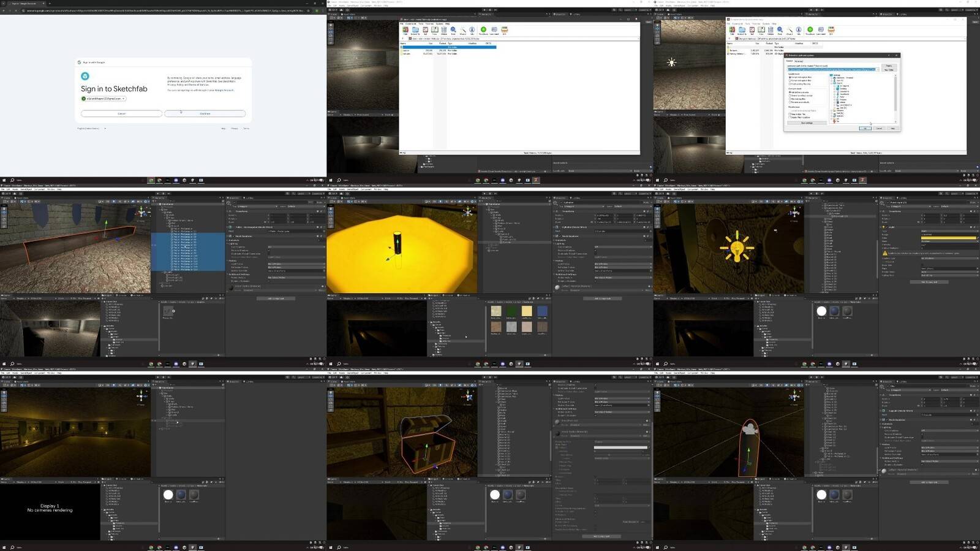The image size is (980, 551).
Task: Check 'Display files in Explorer' in extraction dialog
Action: tap(790, 118)
